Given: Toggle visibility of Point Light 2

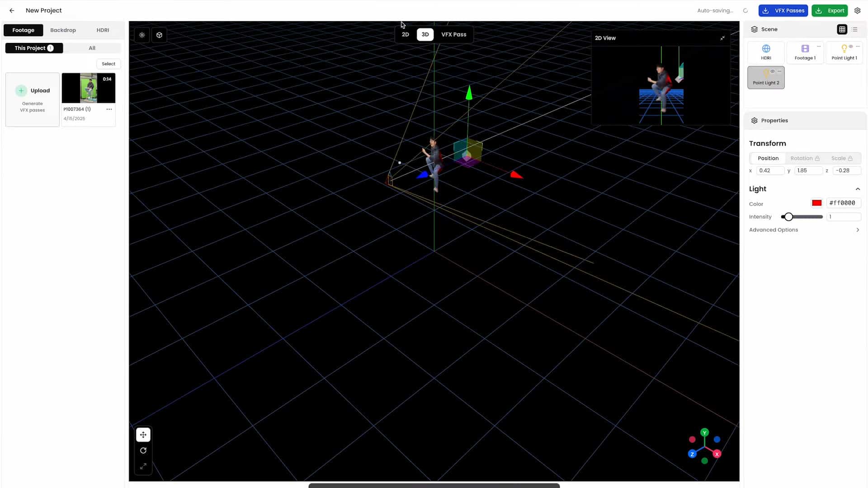Looking at the screenshot, I should pos(773,71).
